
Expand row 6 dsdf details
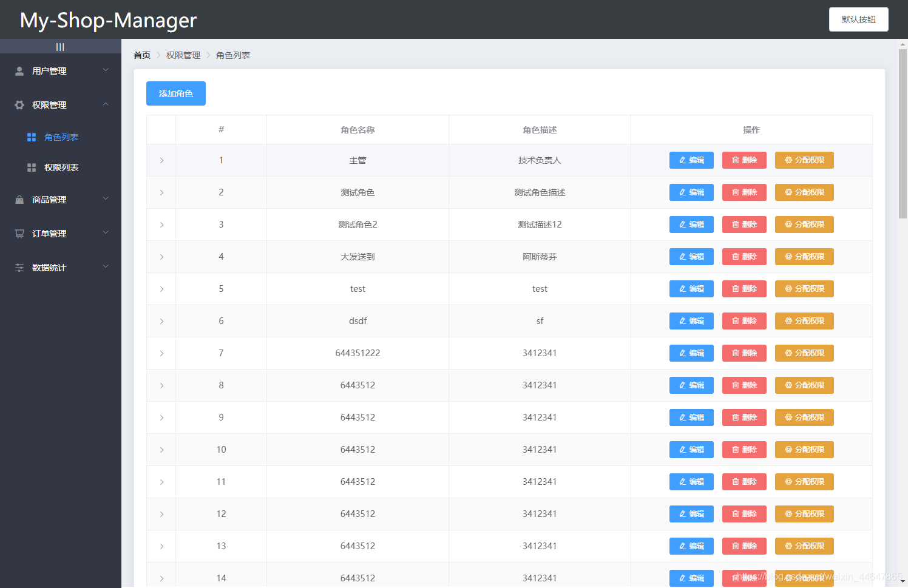161,321
